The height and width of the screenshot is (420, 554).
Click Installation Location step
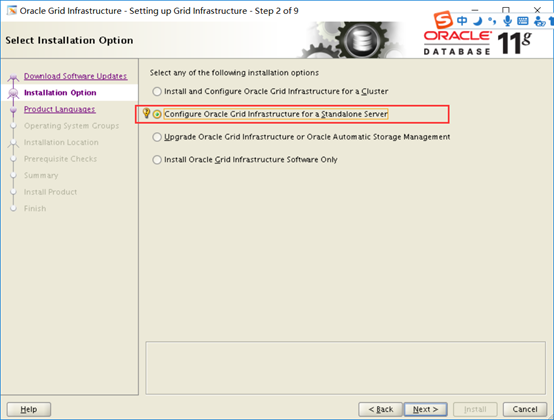click(61, 142)
